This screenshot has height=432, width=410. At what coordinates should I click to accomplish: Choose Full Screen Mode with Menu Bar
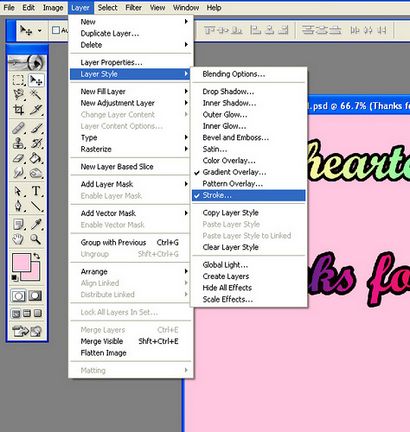click(27, 313)
